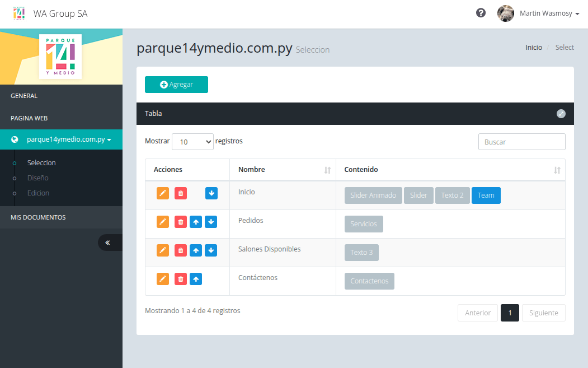Click the WA Group SA logo icon
588x368 pixels.
[x=19, y=13]
